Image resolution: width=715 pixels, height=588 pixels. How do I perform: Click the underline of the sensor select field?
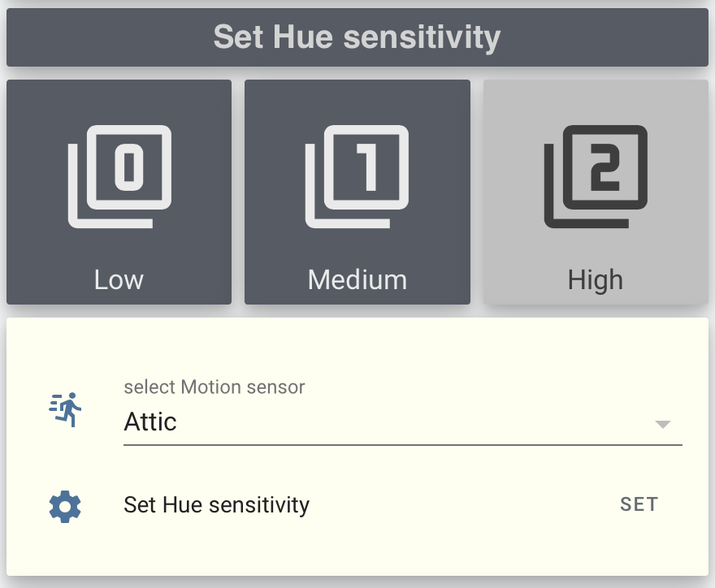point(402,445)
